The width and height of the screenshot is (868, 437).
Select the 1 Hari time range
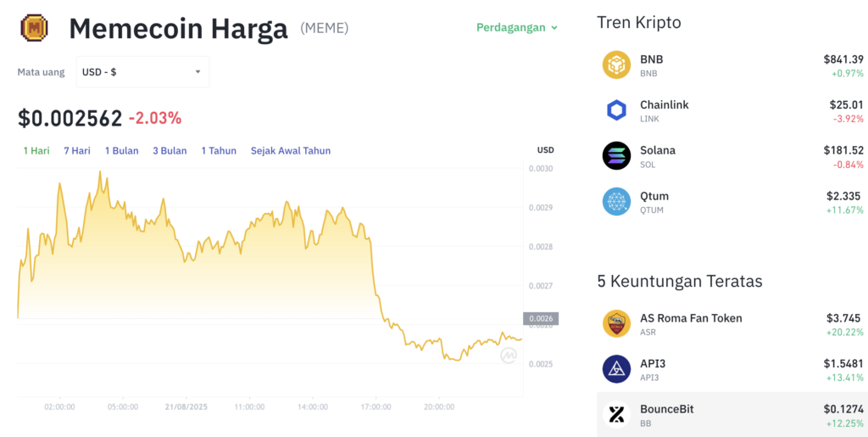coord(36,151)
